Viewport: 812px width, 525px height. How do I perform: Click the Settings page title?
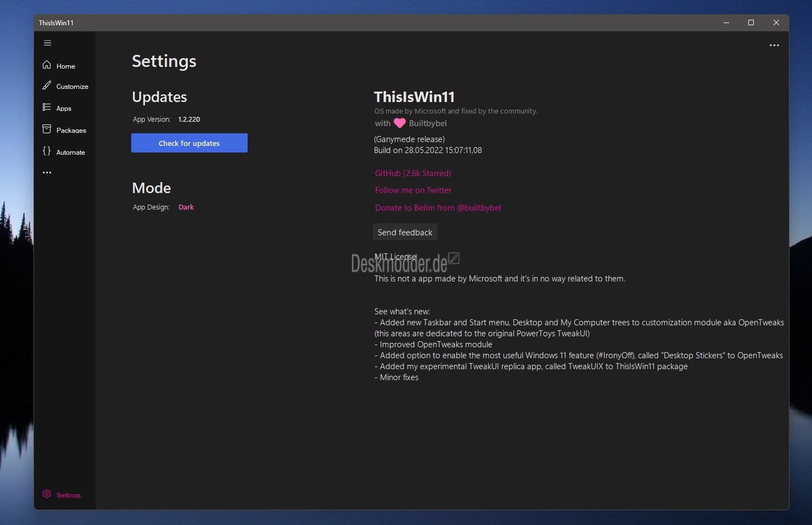point(164,61)
